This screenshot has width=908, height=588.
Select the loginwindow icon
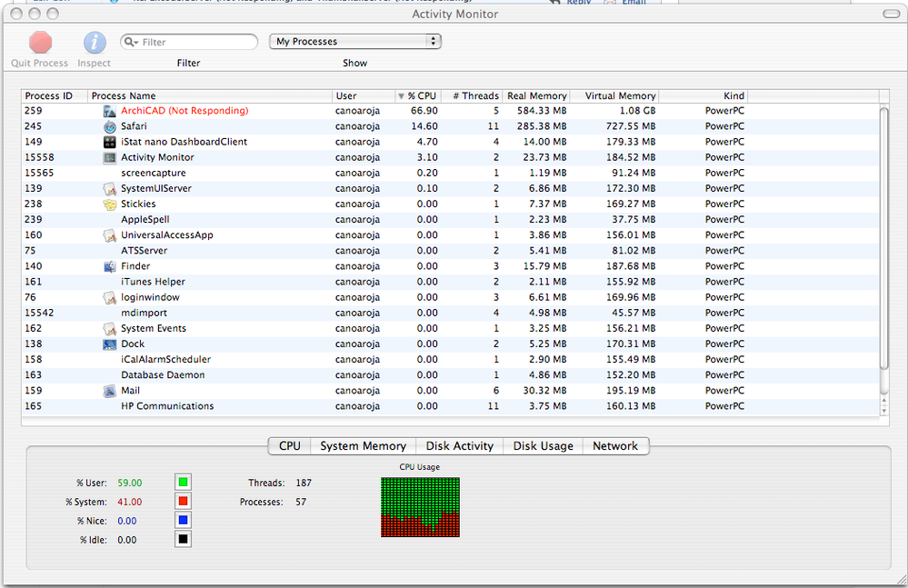click(109, 297)
